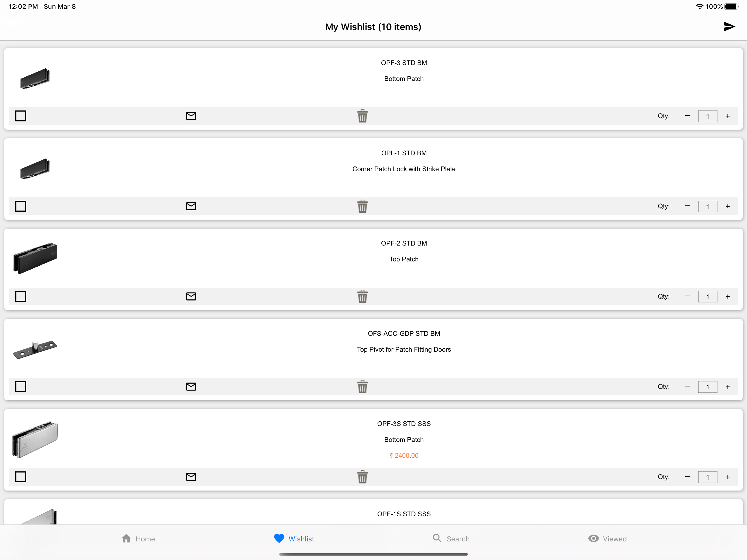Delete OPF-3 STD BM from wishlist
The image size is (747, 560).
coord(362,116)
